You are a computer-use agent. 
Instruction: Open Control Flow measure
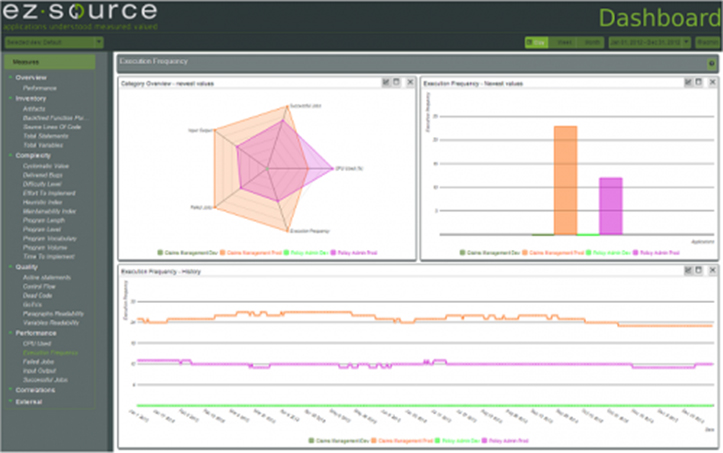(39, 286)
